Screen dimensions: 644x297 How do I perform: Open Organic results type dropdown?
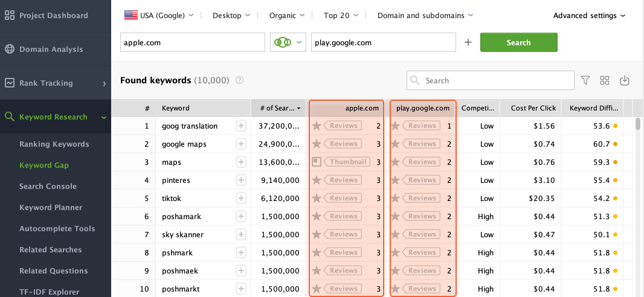click(x=287, y=16)
